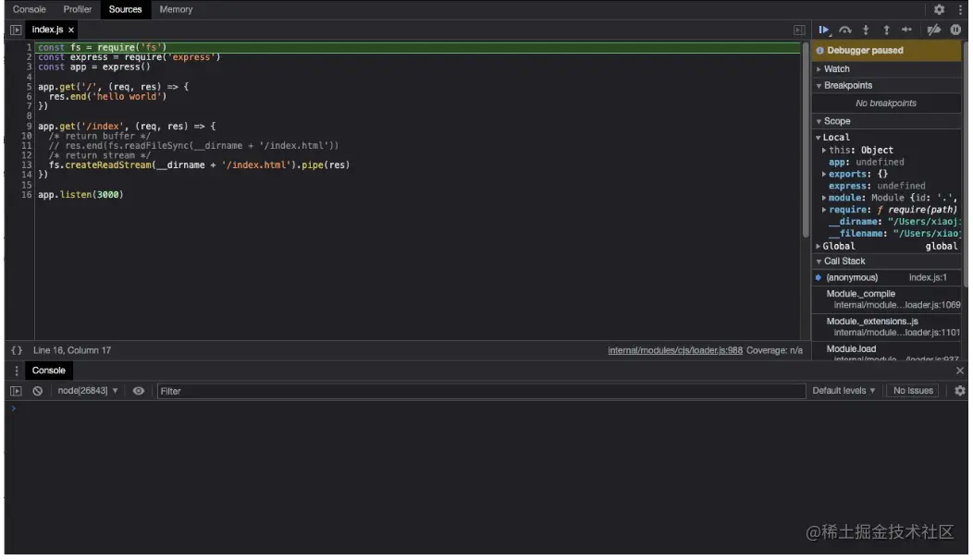973x560 pixels.
Task: Click the __filename scope variable
Action: coord(893,234)
